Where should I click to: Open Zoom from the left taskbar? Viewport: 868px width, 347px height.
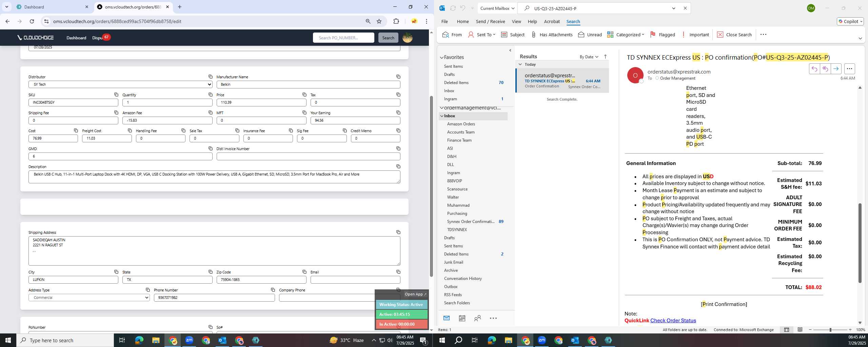coord(189,340)
